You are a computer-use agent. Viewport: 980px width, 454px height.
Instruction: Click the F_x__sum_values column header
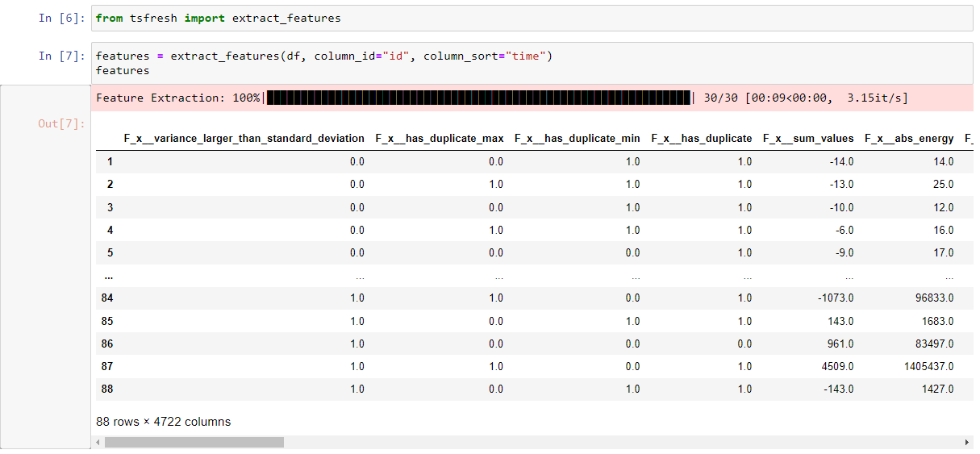[x=808, y=139]
